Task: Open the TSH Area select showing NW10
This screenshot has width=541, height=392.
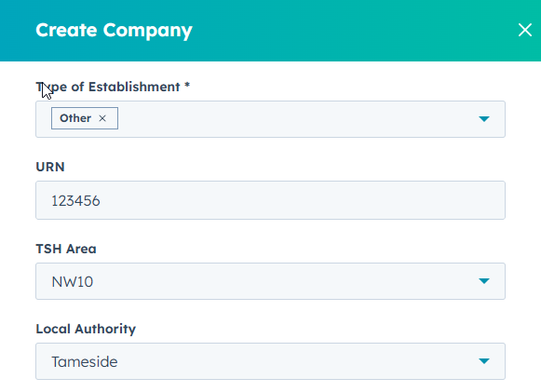Action: click(x=270, y=281)
